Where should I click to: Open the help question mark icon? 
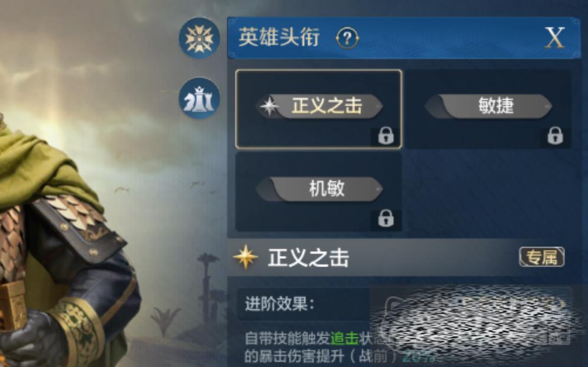[x=347, y=38]
